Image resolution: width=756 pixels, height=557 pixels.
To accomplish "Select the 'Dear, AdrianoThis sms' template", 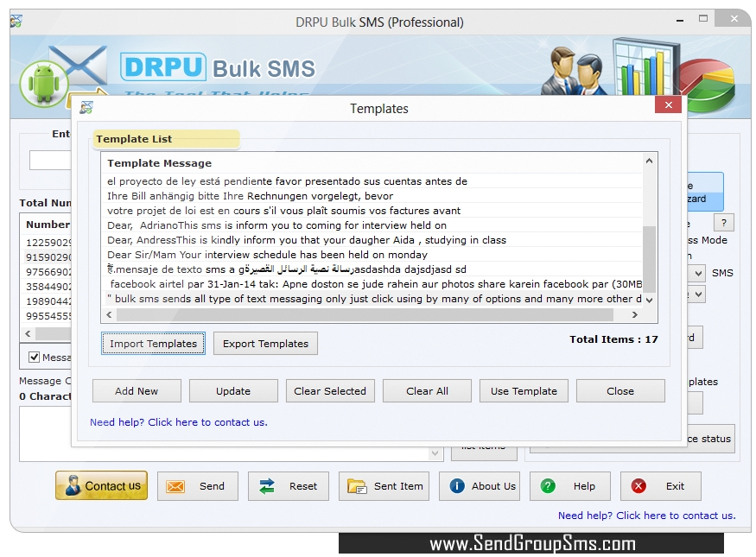I will point(372,225).
